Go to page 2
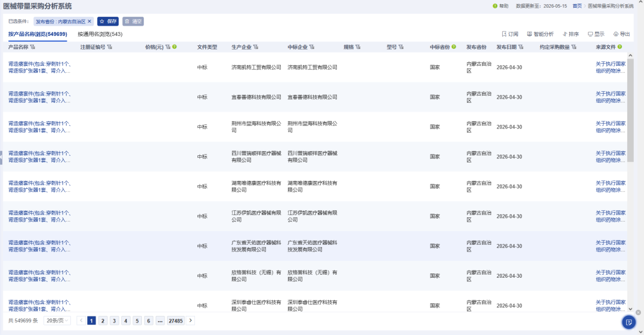The width and height of the screenshot is (644, 335). tap(103, 321)
